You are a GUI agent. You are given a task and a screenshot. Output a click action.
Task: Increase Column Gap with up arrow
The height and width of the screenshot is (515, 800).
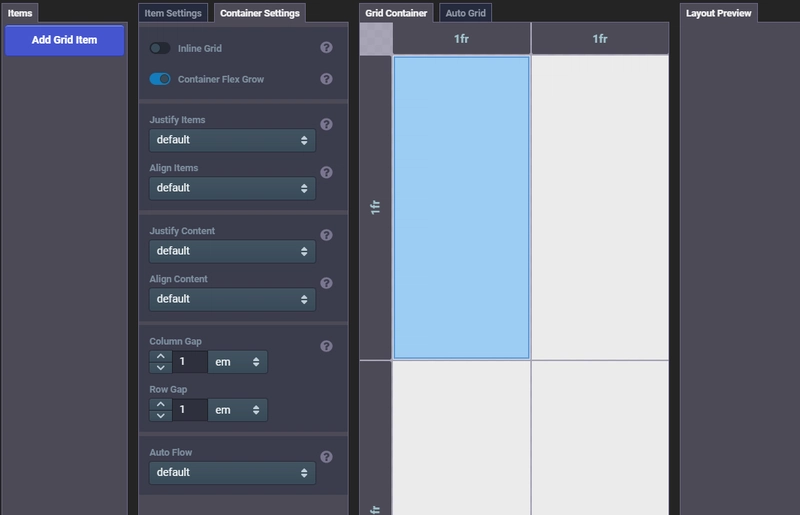pyautogui.click(x=161, y=356)
